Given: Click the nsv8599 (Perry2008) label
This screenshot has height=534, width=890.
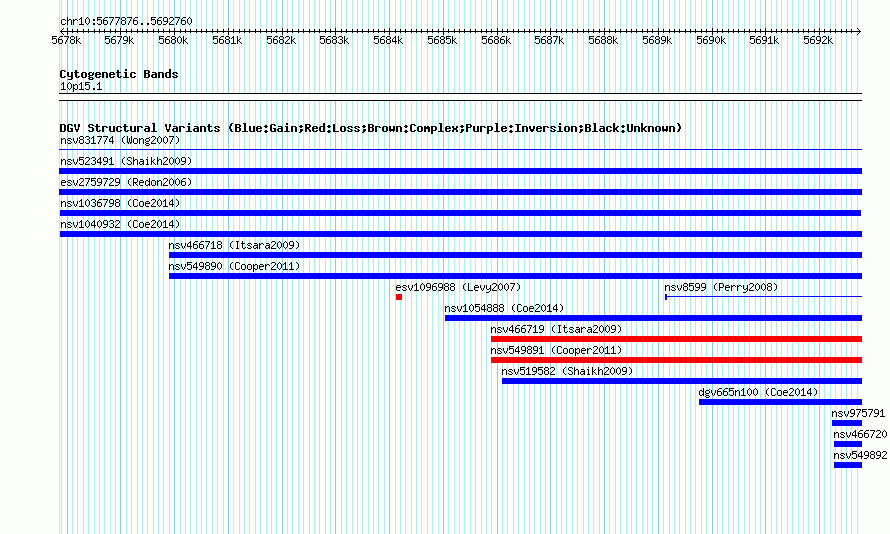Looking at the screenshot, I should point(721,287).
